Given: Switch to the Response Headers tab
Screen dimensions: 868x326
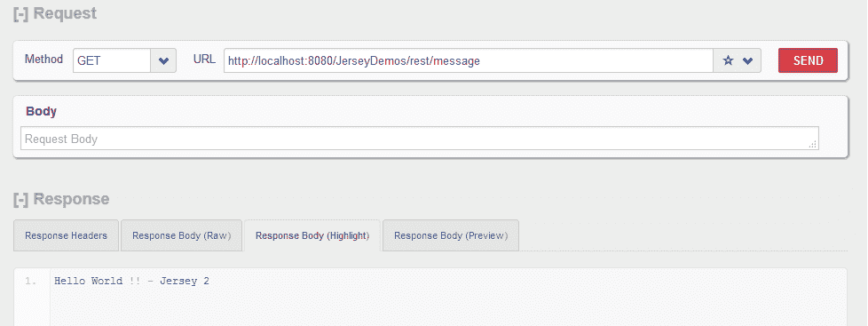Looking at the screenshot, I should [x=66, y=235].
